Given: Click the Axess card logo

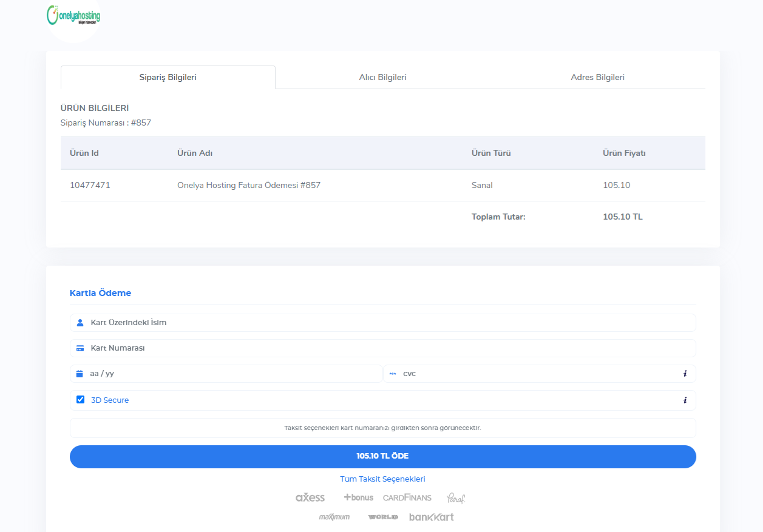Looking at the screenshot, I should tap(310, 497).
